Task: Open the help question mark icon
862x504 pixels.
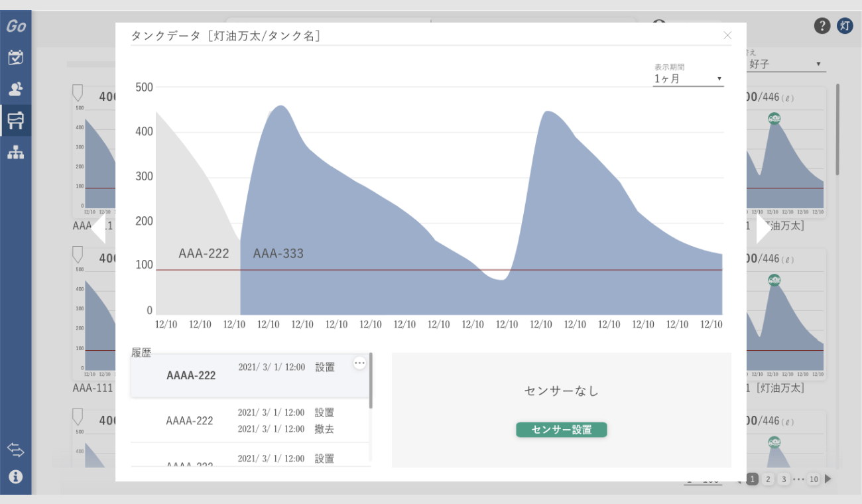Action: pyautogui.click(x=822, y=26)
